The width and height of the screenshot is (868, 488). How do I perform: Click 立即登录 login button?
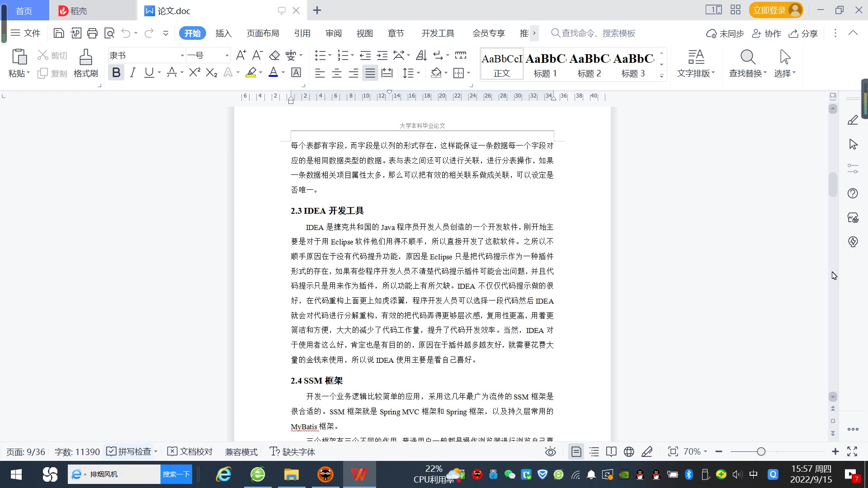point(776,10)
